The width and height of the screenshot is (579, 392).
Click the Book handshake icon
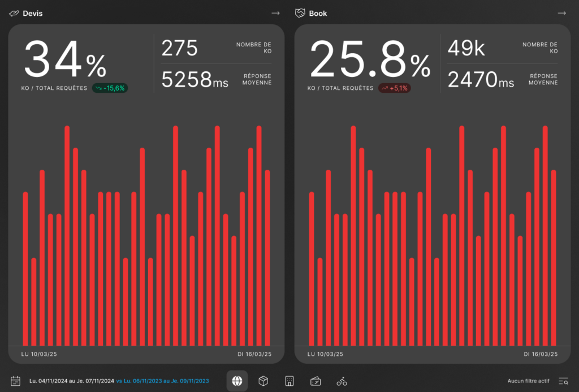300,13
